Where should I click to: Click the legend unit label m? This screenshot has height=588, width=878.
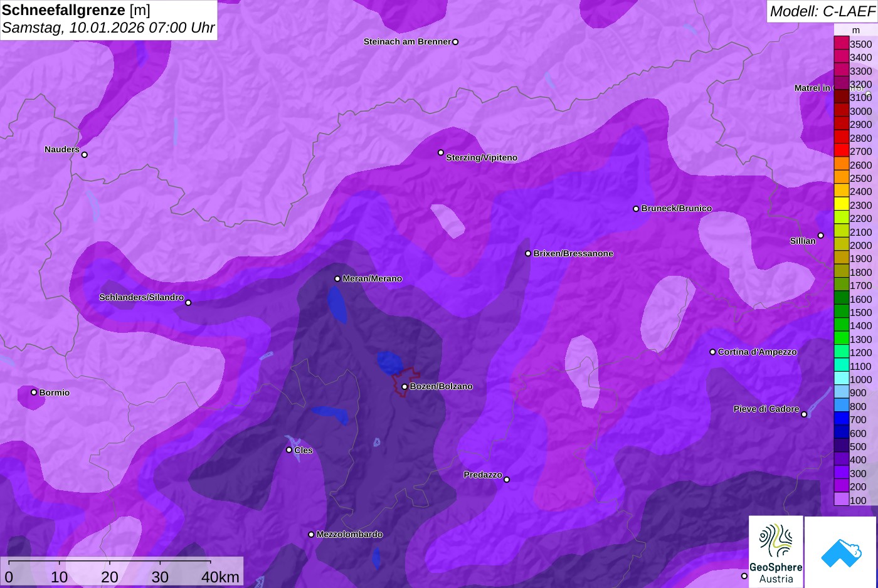[856, 30]
